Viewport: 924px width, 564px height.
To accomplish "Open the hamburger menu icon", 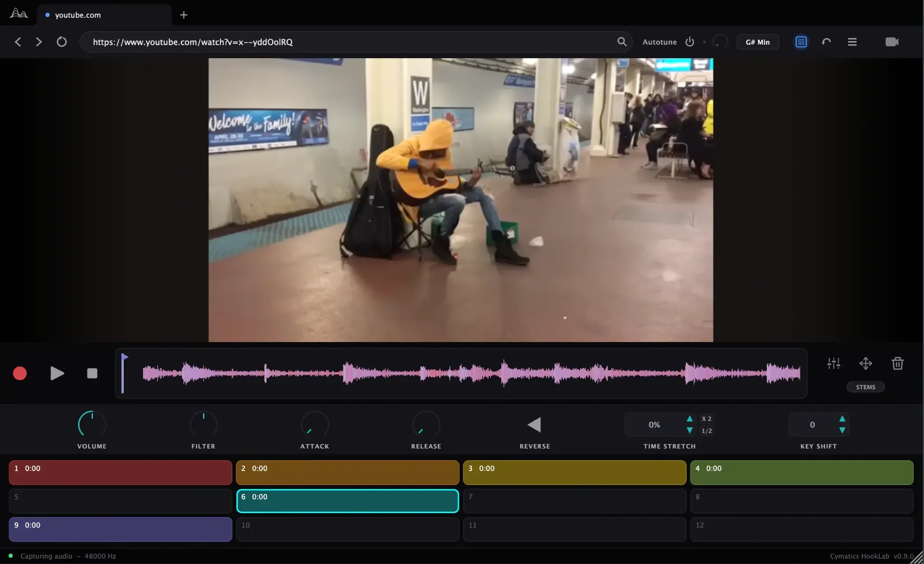I will (x=852, y=42).
